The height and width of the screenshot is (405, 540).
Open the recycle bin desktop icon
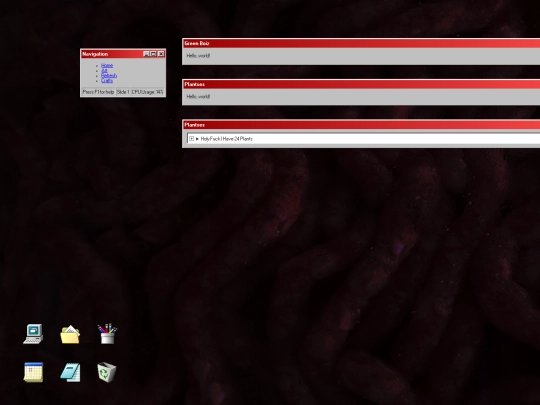[x=107, y=372]
